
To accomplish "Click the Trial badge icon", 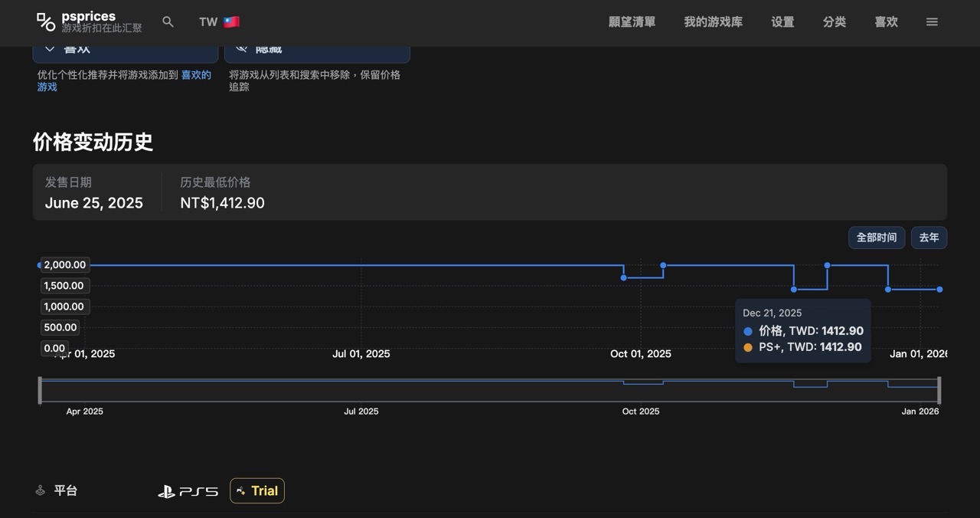I will point(241,491).
